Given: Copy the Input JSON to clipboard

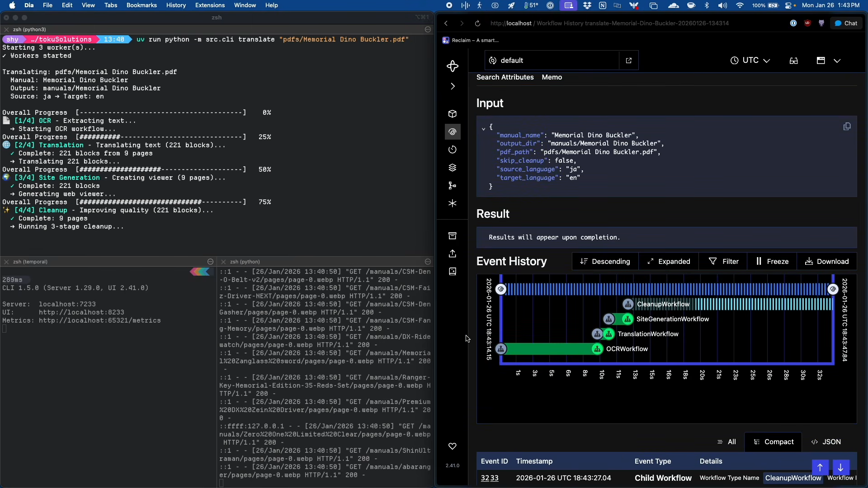Looking at the screenshot, I should coord(847,127).
